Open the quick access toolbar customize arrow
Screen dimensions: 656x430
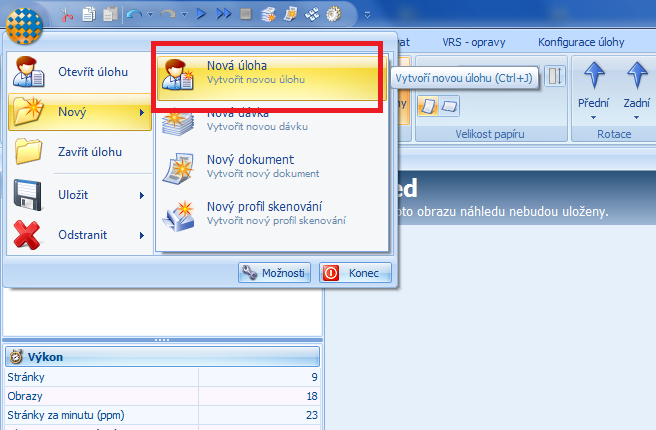pos(367,15)
